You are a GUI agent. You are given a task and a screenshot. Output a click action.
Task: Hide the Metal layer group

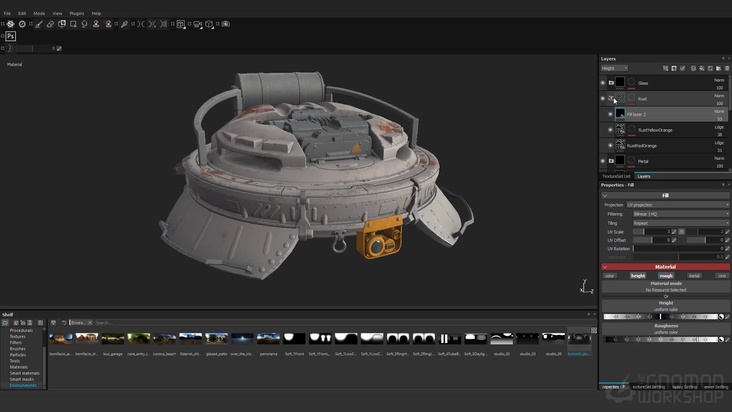pos(603,161)
